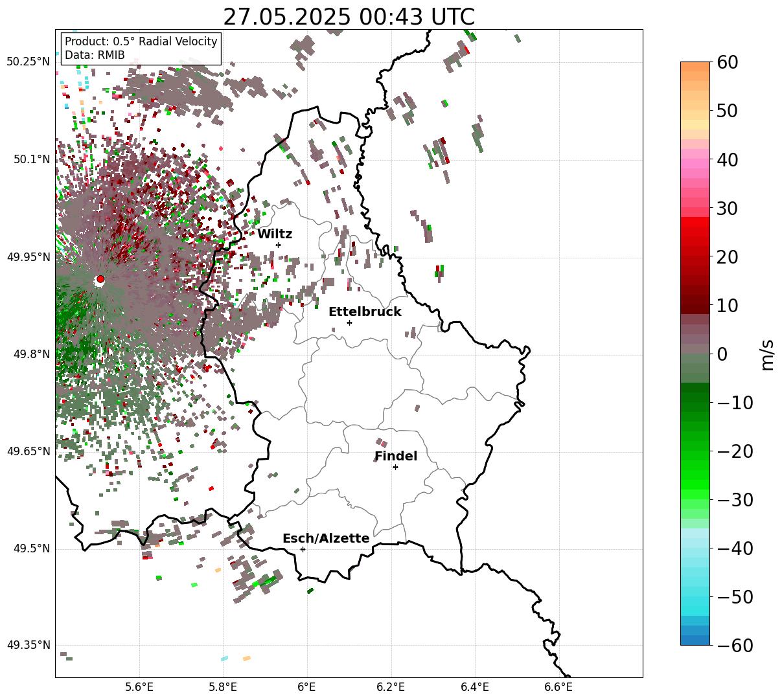
Task: Click the 49.35°N latitude label
Action: click(x=28, y=645)
